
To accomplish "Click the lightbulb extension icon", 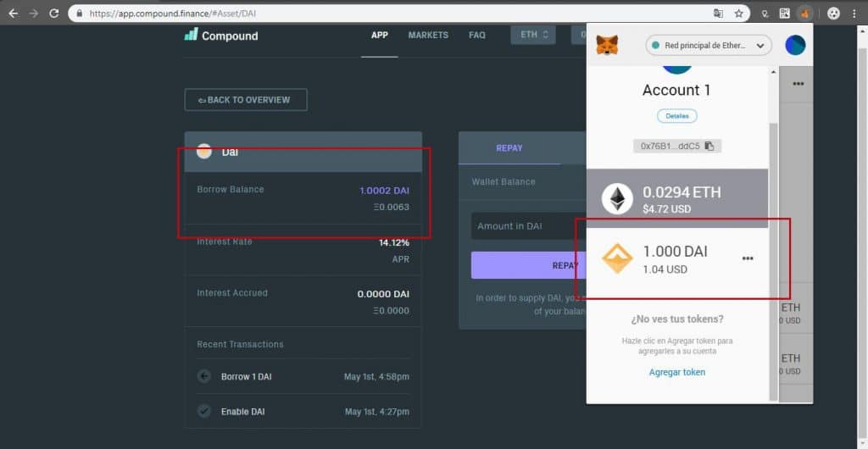I will pos(765,14).
